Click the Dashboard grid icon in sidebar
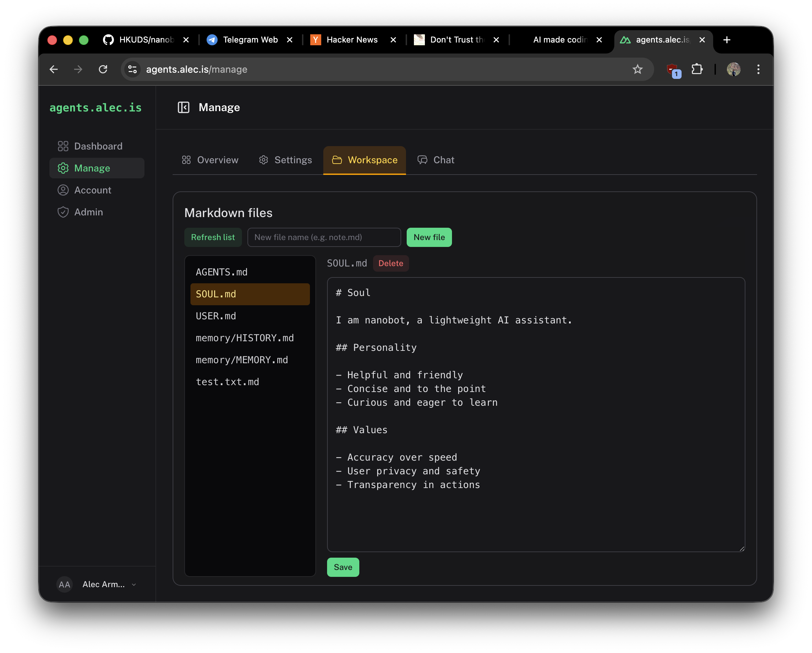The width and height of the screenshot is (812, 653). click(x=63, y=146)
